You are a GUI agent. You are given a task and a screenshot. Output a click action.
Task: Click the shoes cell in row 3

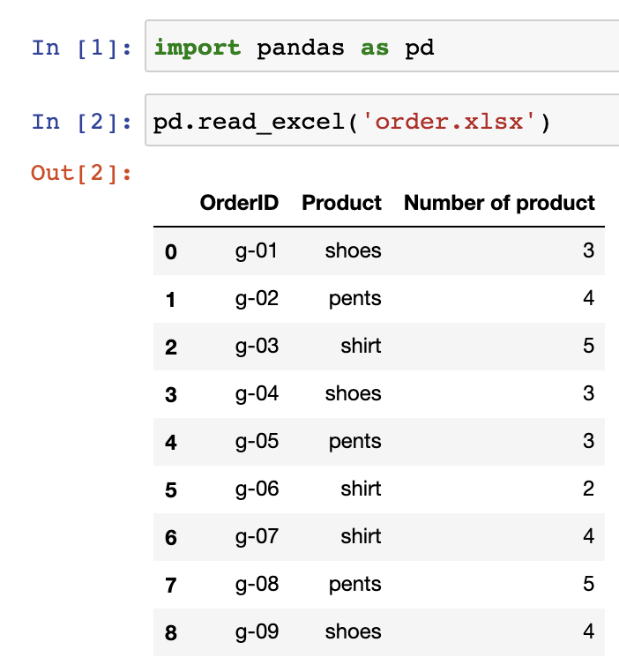point(353,393)
